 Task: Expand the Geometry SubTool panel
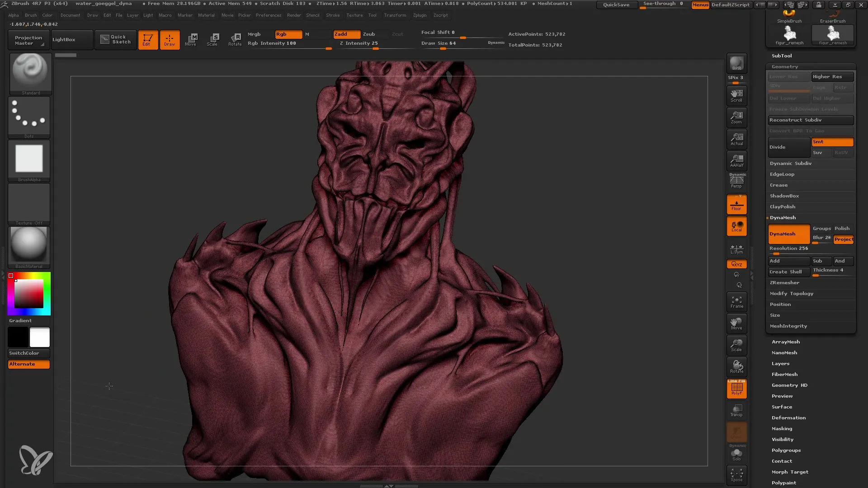pyautogui.click(x=784, y=66)
